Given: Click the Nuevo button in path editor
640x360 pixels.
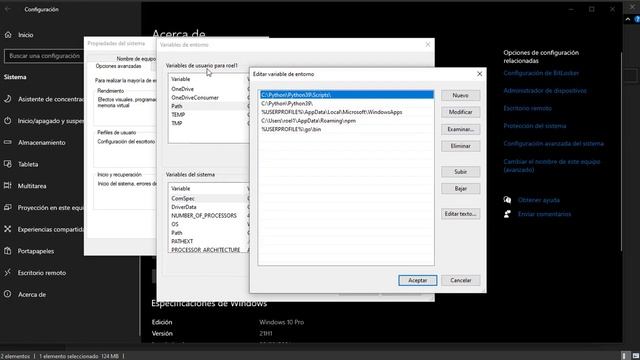Looking at the screenshot, I should pos(460,96).
